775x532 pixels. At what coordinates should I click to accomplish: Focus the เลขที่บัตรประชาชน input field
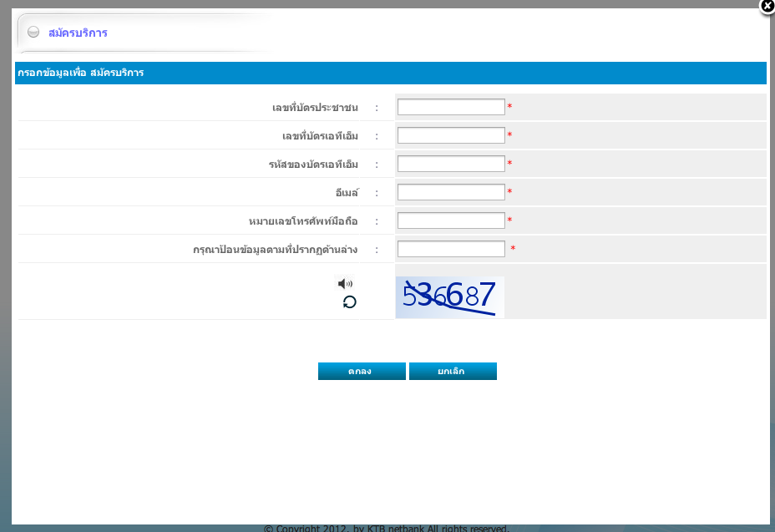pyautogui.click(x=451, y=107)
